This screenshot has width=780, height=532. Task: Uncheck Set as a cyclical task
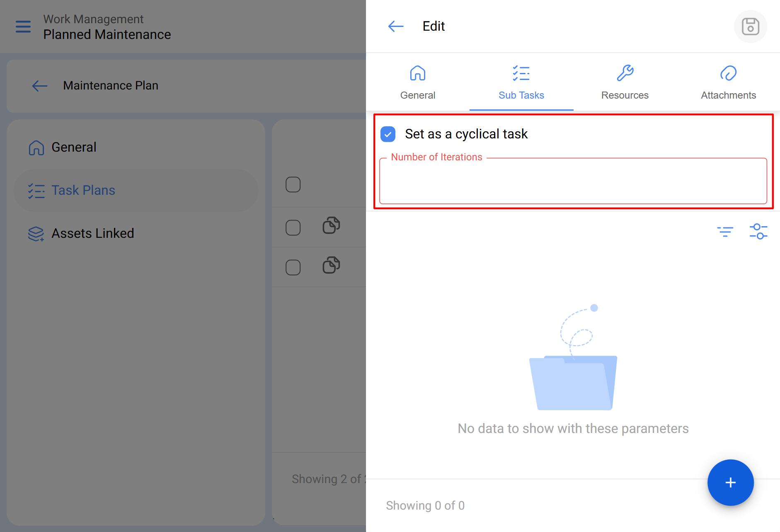coord(388,134)
